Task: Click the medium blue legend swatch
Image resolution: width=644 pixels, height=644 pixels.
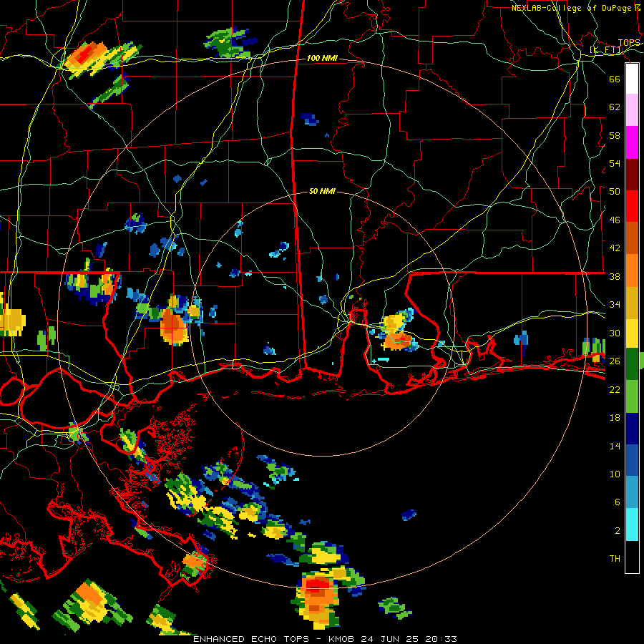Action: 632,460
